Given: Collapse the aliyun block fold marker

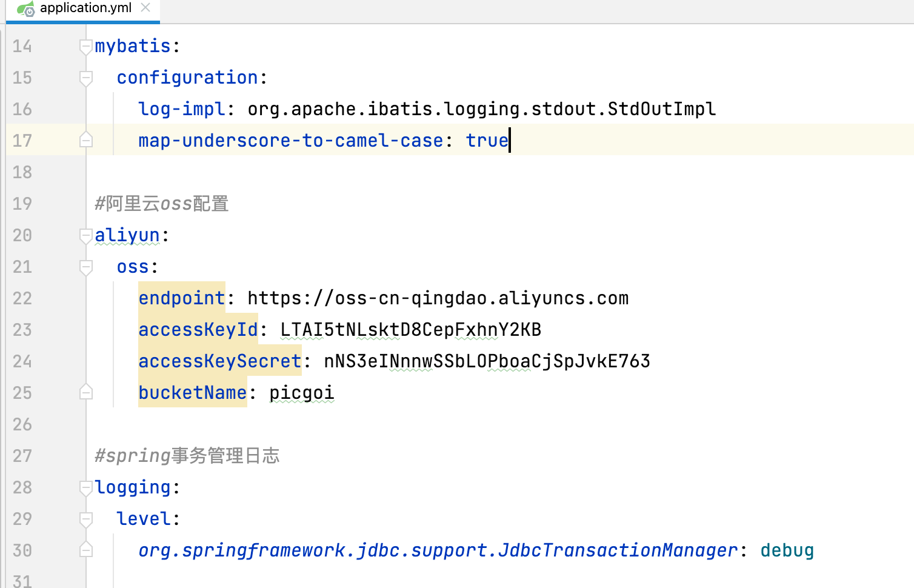Looking at the screenshot, I should click(86, 236).
